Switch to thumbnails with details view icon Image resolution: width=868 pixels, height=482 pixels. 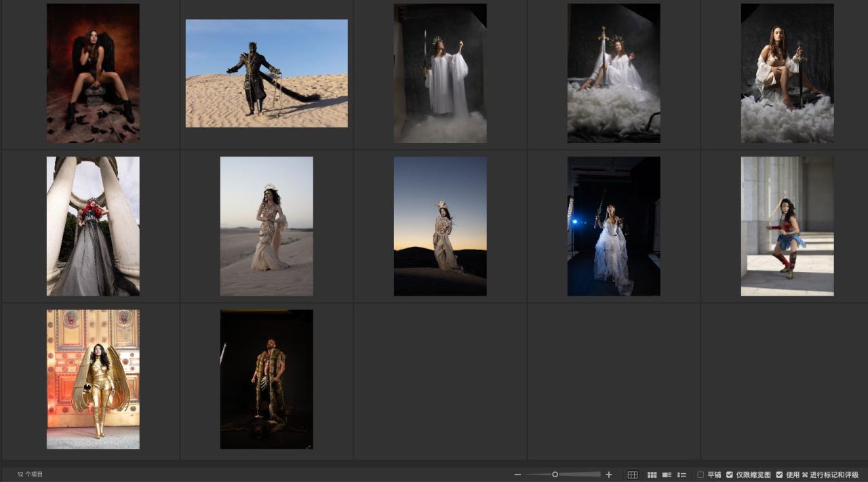point(667,475)
